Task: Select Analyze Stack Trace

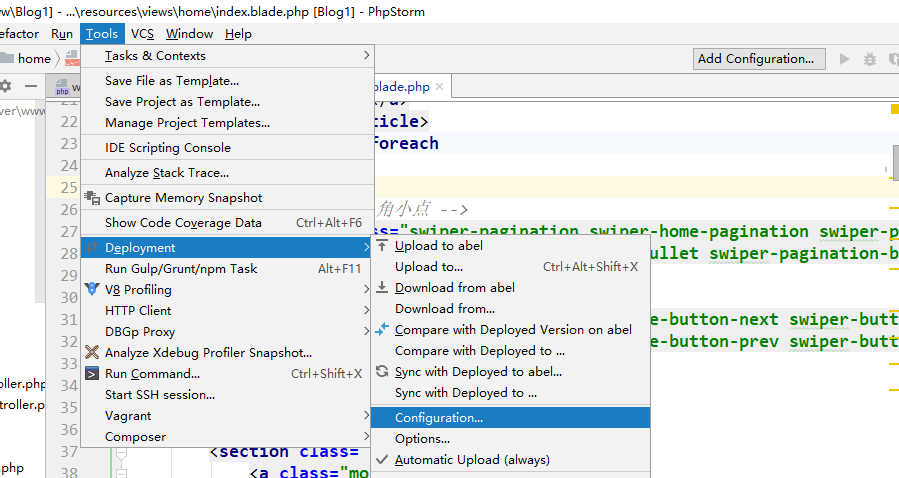Action: click(228, 173)
